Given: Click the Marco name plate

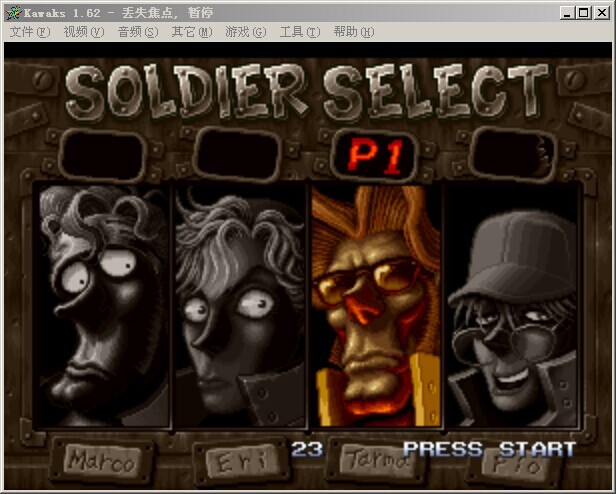Looking at the screenshot, I should coord(101,461).
